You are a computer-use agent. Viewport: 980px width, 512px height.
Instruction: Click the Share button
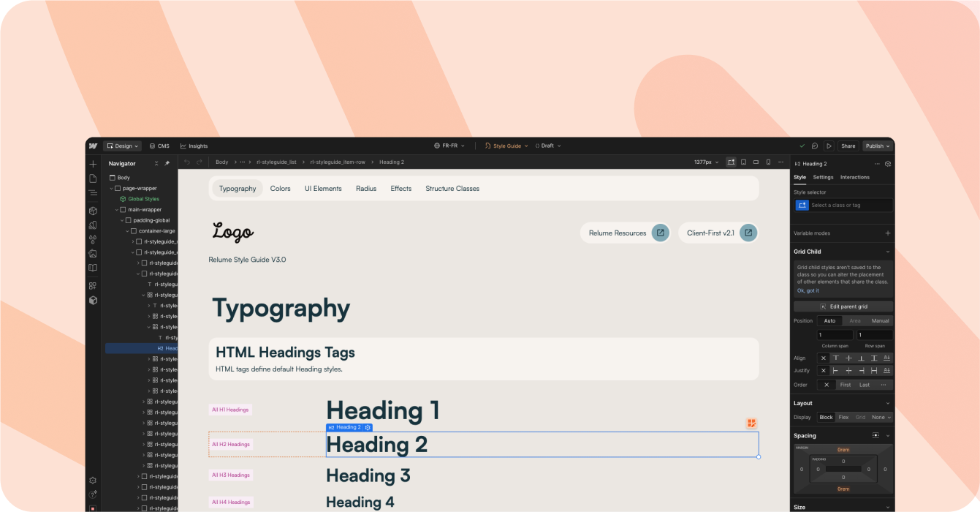click(x=848, y=146)
